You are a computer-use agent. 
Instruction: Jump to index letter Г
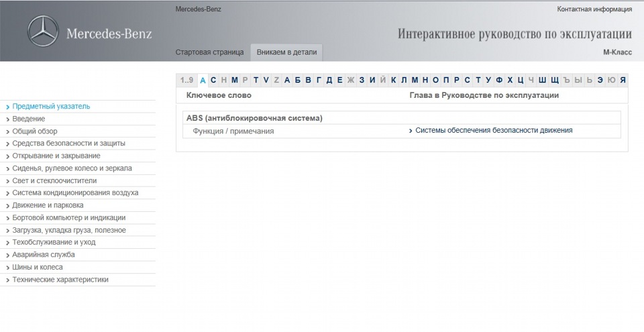tap(319, 80)
